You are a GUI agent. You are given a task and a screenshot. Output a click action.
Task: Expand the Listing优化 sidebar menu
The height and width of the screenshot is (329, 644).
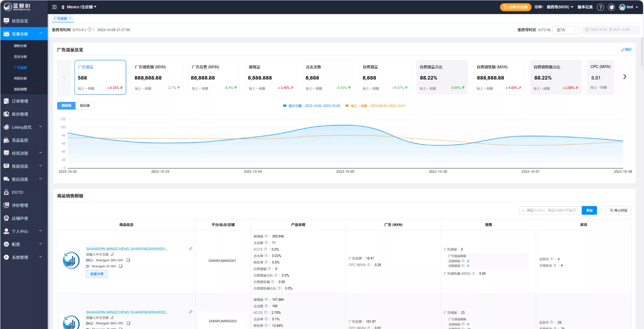pyautogui.click(x=24, y=127)
